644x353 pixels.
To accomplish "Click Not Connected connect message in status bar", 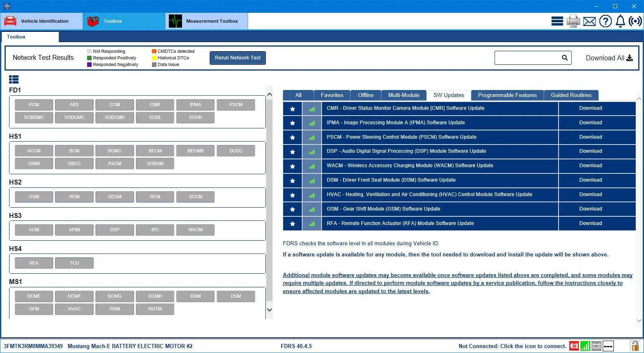I will 512,346.
